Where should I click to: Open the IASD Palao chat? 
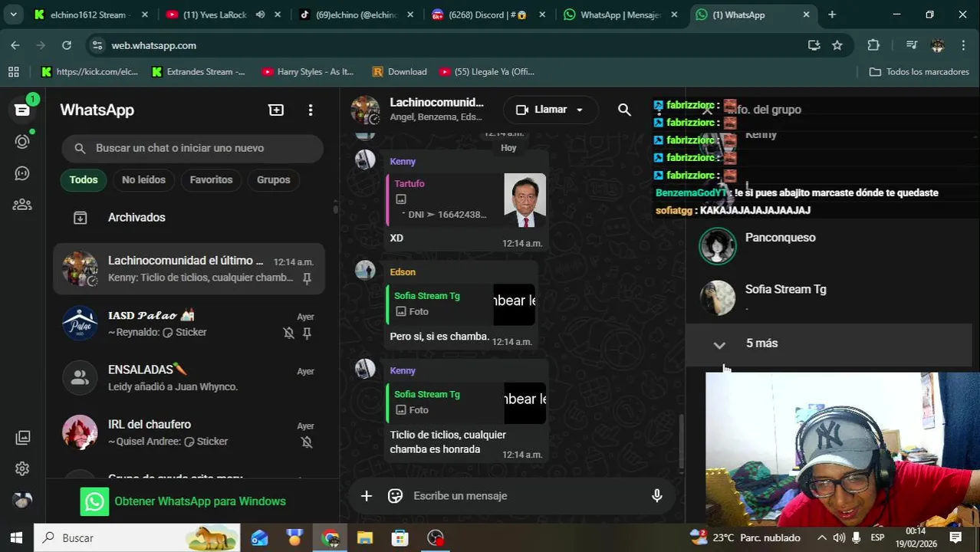tap(189, 324)
